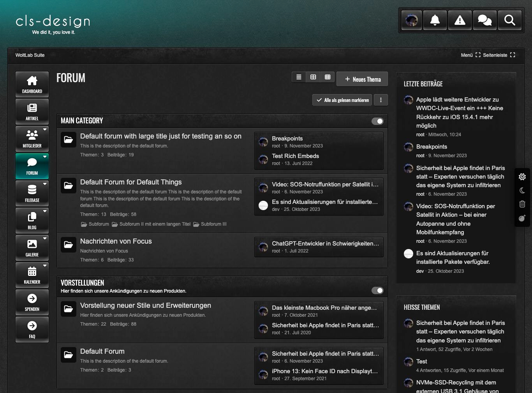Viewport: 532px width, 393px height.
Task: Expand the Mitglieder menu dropdown arrow
Action: pyautogui.click(x=45, y=130)
